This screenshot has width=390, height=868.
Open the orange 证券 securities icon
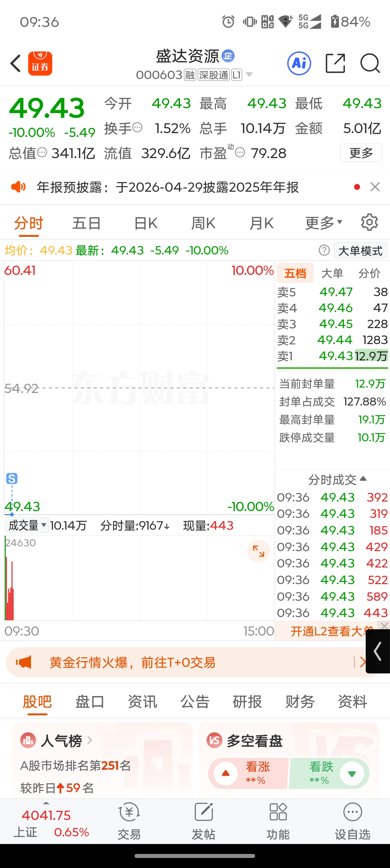pos(40,63)
